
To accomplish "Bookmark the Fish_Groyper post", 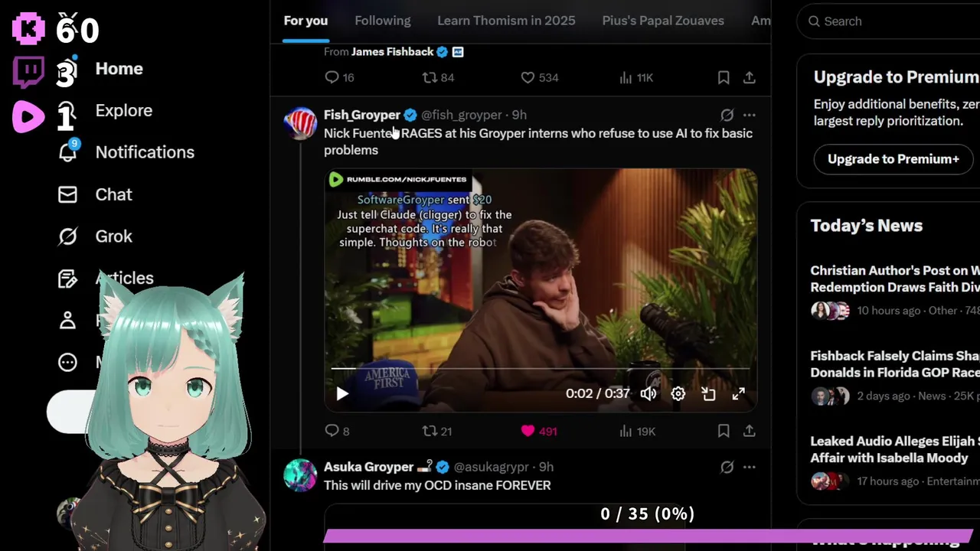I will pos(724,431).
